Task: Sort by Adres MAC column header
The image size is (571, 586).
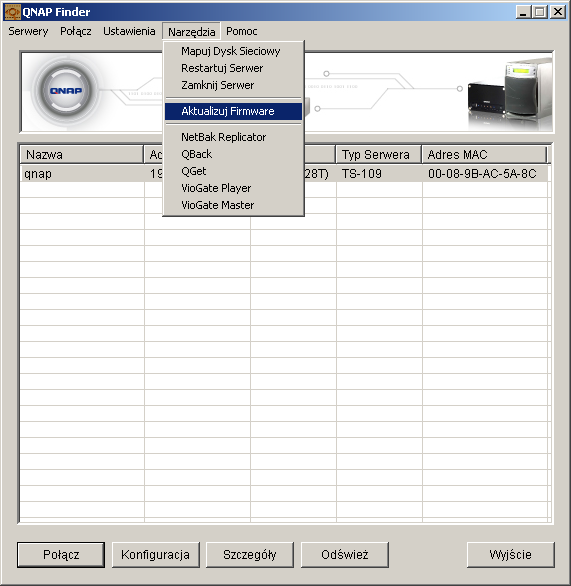Action: (484, 155)
